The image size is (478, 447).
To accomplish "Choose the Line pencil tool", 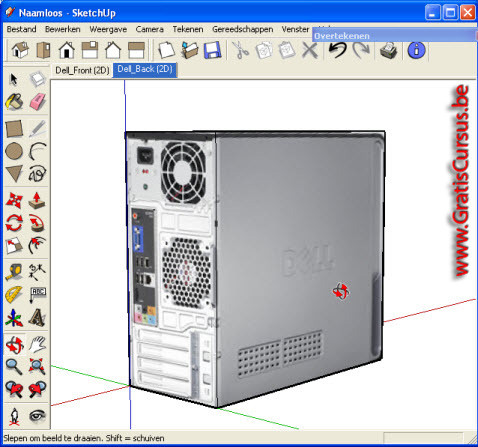I will click(37, 128).
